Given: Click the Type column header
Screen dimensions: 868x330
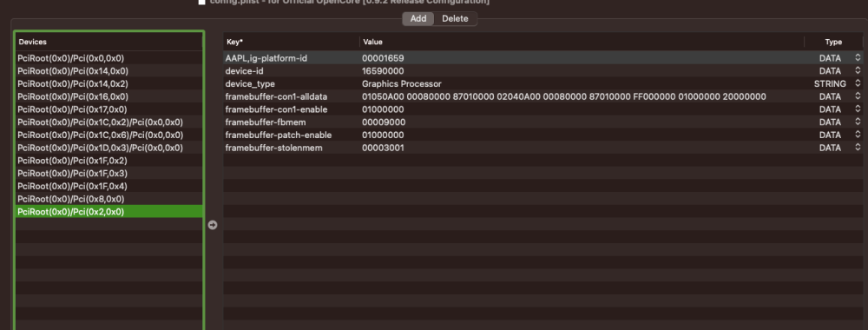Looking at the screenshot, I should [x=833, y=42].
